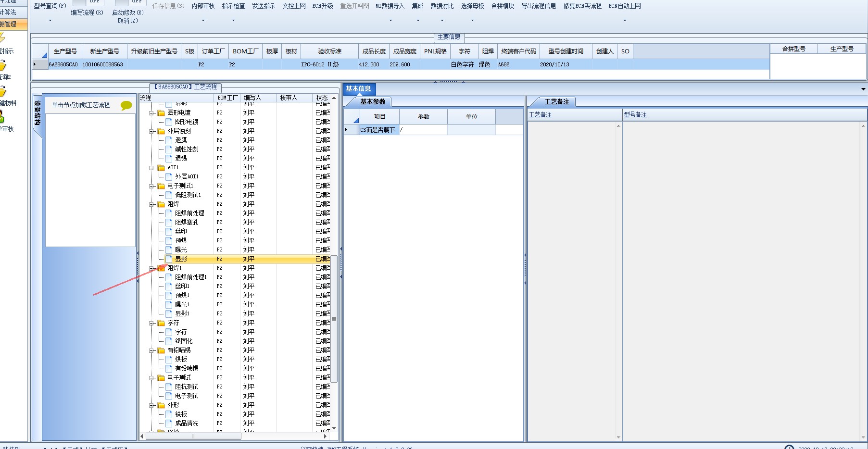Open the panel dropdown arrow right of 基本信息
This screenshot has width=868, height=449.
(863, 89)
